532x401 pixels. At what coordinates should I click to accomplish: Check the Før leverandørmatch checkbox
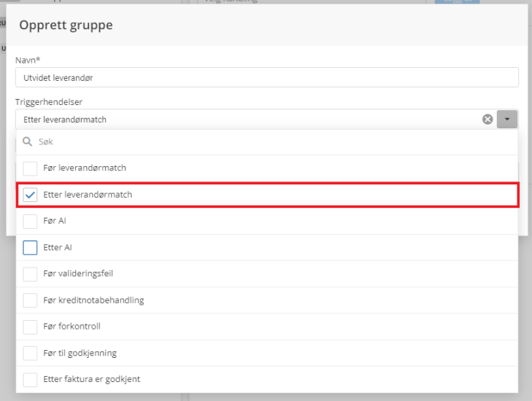30,168
